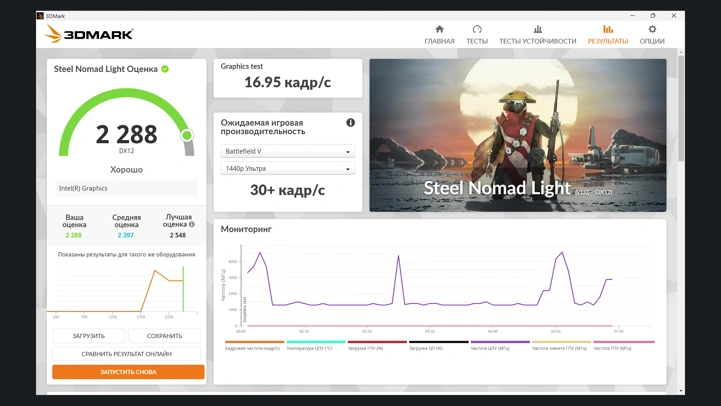The image size is (721, 406).
Task: Toggle Загрузка ГПУ (%) legend entry
Action: (377, 346)
